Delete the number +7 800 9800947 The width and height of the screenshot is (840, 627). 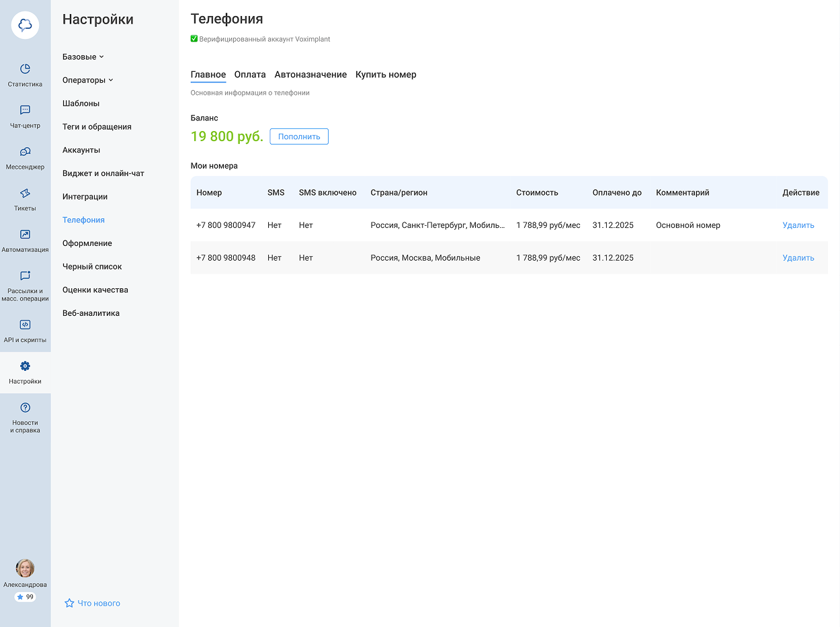(x=798, y=225)
